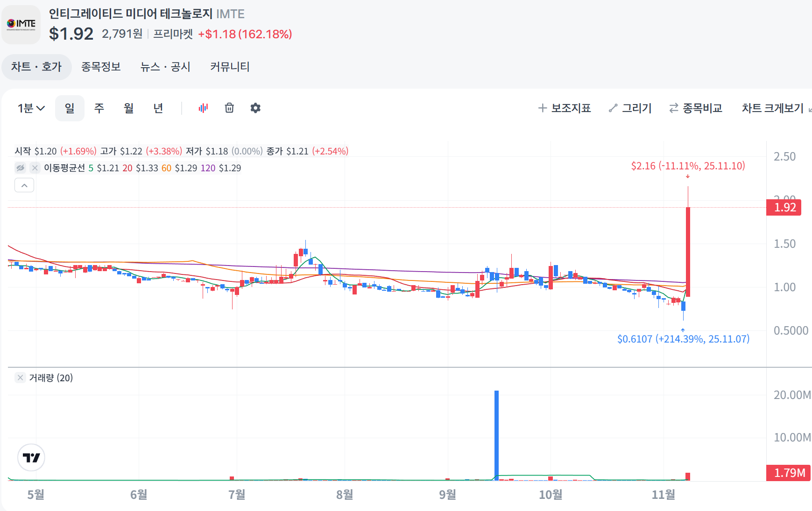Image resolution: width=812 pixels, height=511 pixels.
Task: Switch chart to 주 weekly view
Action: click(99, 108)
